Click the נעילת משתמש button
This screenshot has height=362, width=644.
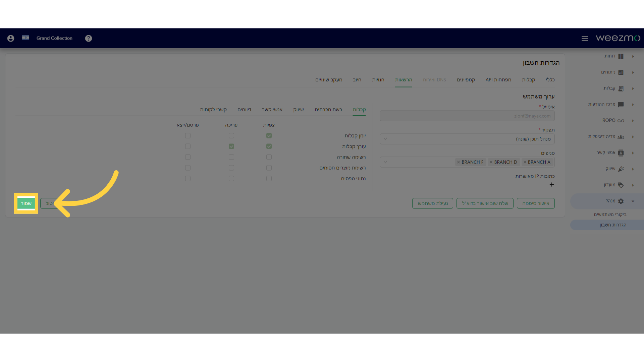point(433,203)
